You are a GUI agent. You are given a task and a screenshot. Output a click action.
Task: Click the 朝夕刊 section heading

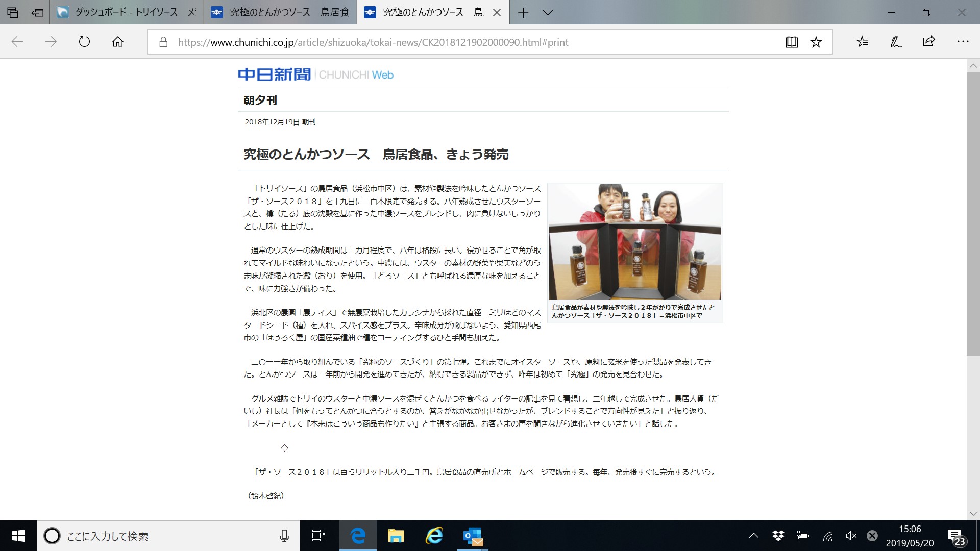260,101
